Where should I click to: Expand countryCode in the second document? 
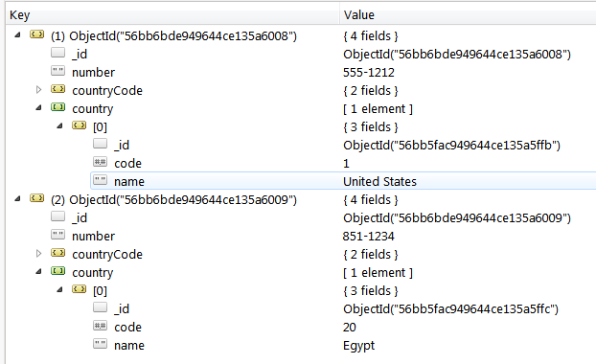point(38,254)
